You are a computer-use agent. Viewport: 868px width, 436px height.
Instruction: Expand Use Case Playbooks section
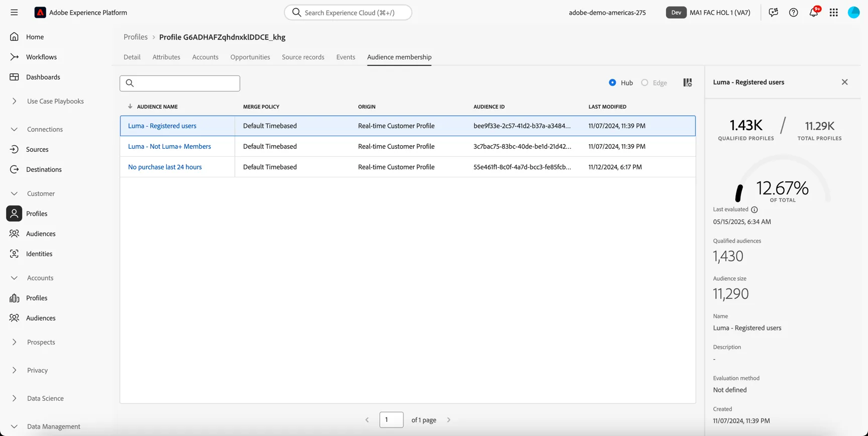click(14, 101)
